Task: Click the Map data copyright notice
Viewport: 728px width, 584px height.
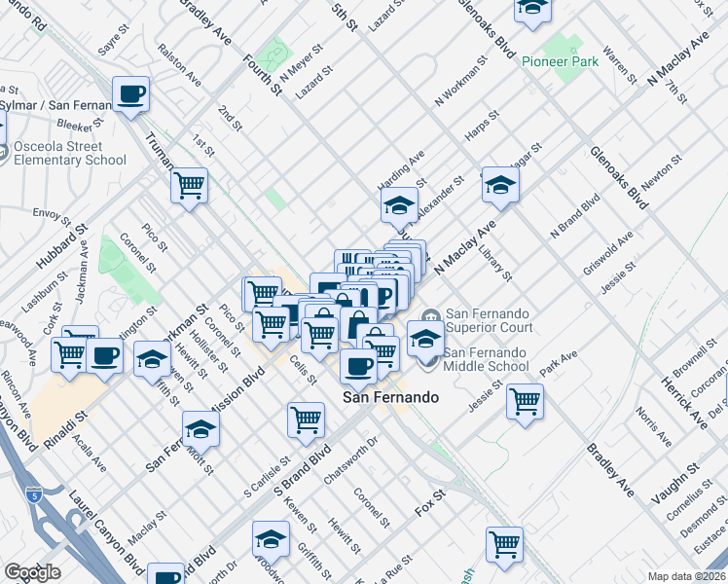Action: (687, 576)
